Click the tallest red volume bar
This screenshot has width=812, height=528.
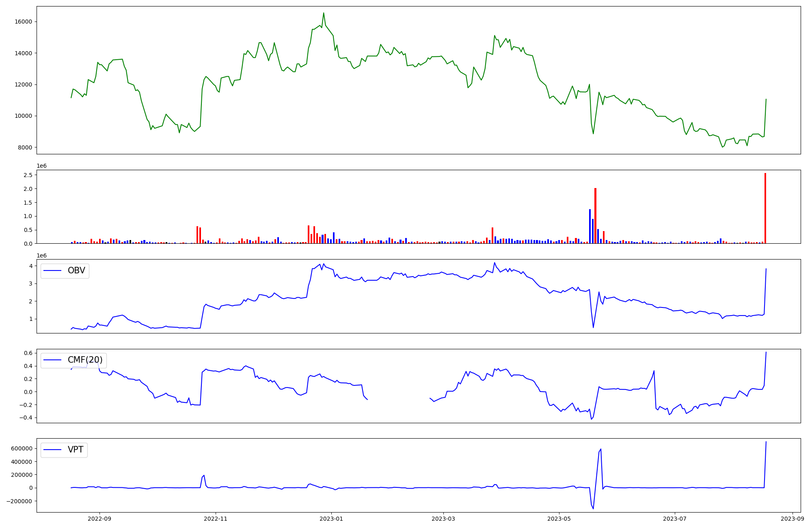765,208
